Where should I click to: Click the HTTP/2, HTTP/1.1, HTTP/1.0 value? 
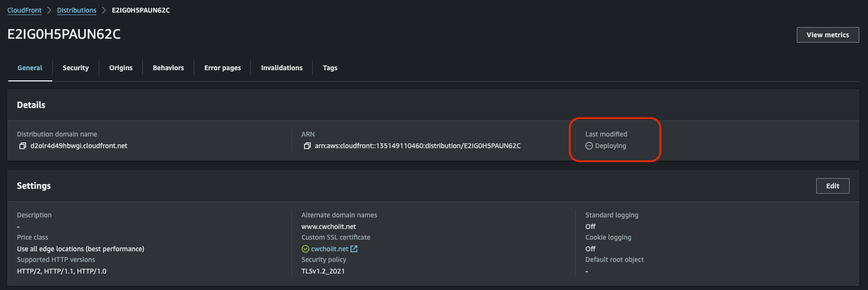(x=61, y=271)
